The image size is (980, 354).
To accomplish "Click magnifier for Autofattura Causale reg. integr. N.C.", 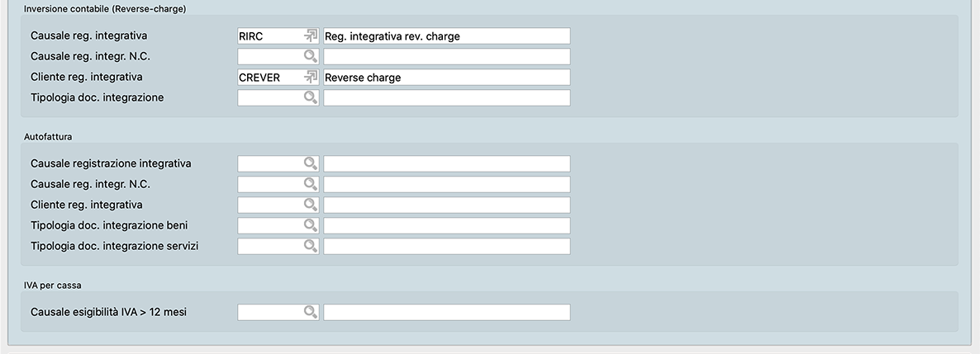I will pyautogui.click(x=311, y=184).
